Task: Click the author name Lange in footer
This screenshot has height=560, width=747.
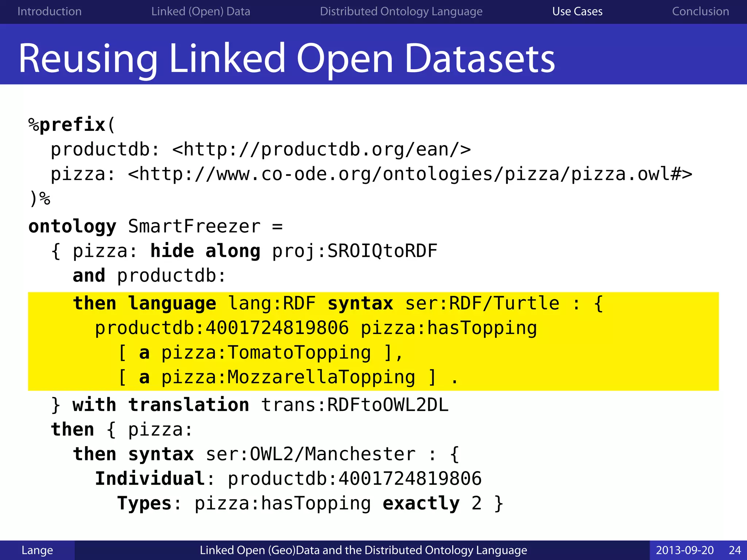Action: [x=37, y=550]
